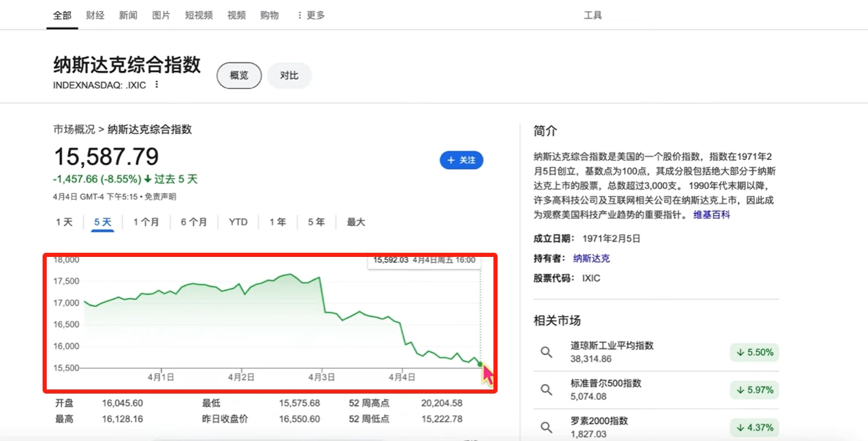Open the 免责声明 disclaimer link
This screenshot has width=868, height=441.
(x=160, y=196)
